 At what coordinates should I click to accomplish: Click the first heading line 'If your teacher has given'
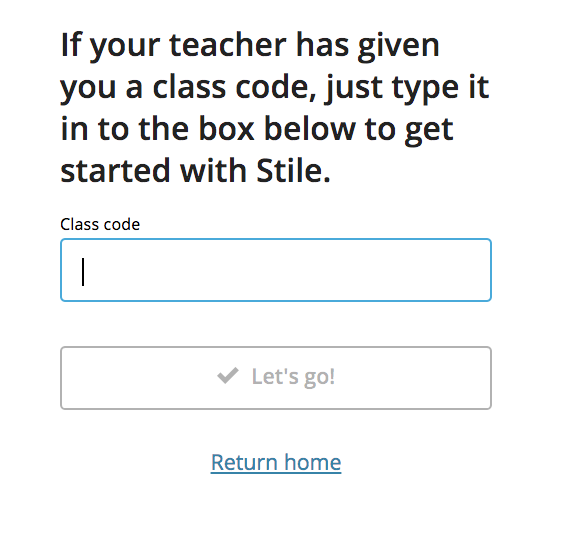(250, 47)
